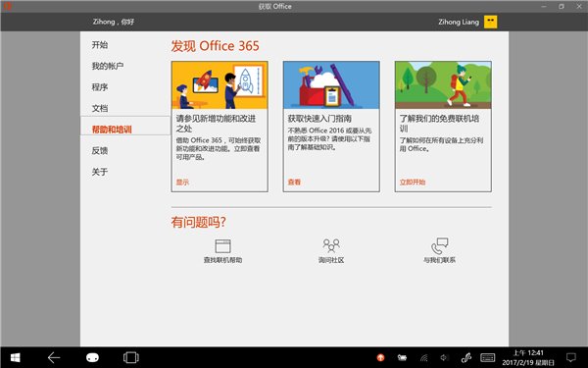Close the 获取 Office window
This screenshot has height=368, width=588.
pyautogui.click(x=579, y=7)
